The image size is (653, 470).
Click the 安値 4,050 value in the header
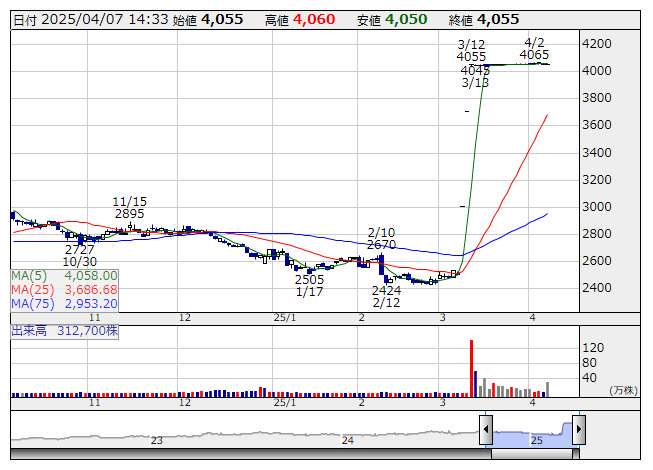(x=404, y=19)
